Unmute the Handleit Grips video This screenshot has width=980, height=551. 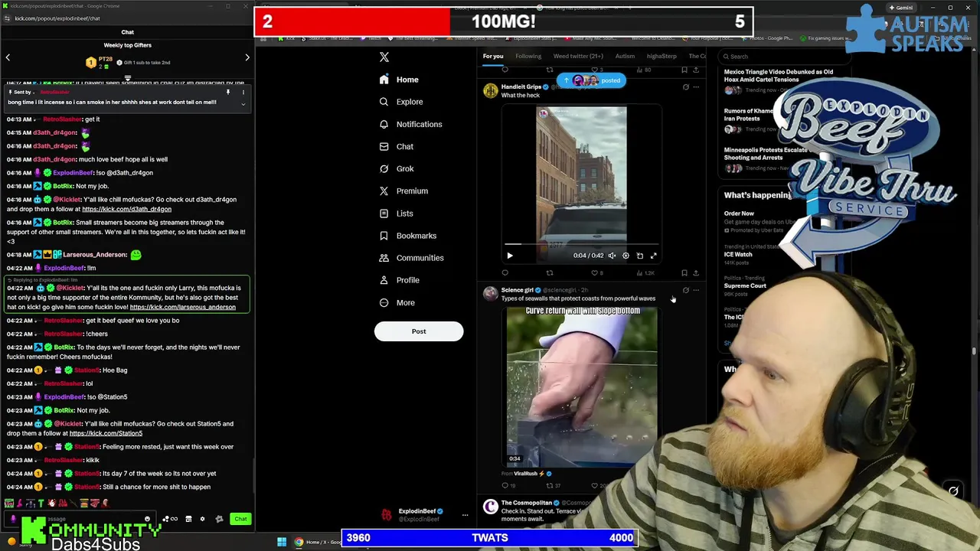tap(612, 256)
